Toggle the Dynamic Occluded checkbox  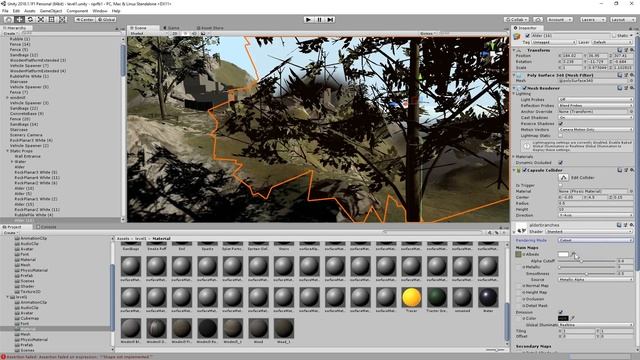click(561, 162)
